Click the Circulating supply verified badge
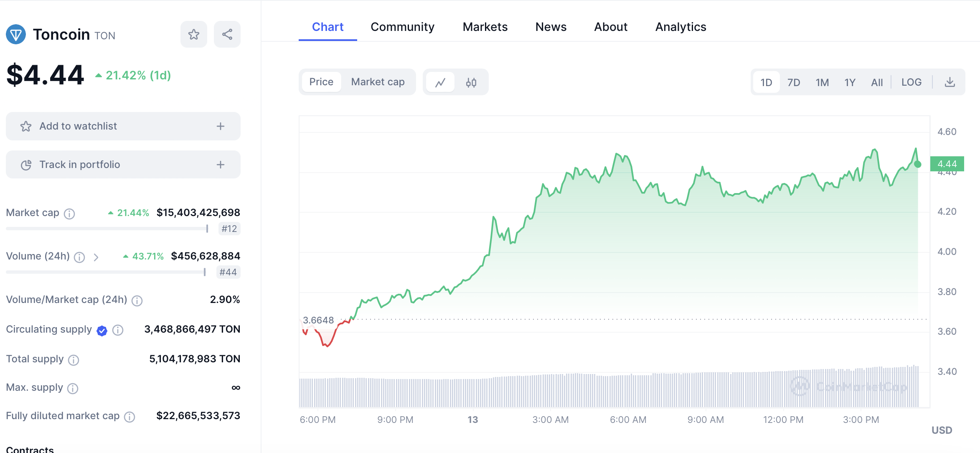980x453 pixels. point(102,331)
